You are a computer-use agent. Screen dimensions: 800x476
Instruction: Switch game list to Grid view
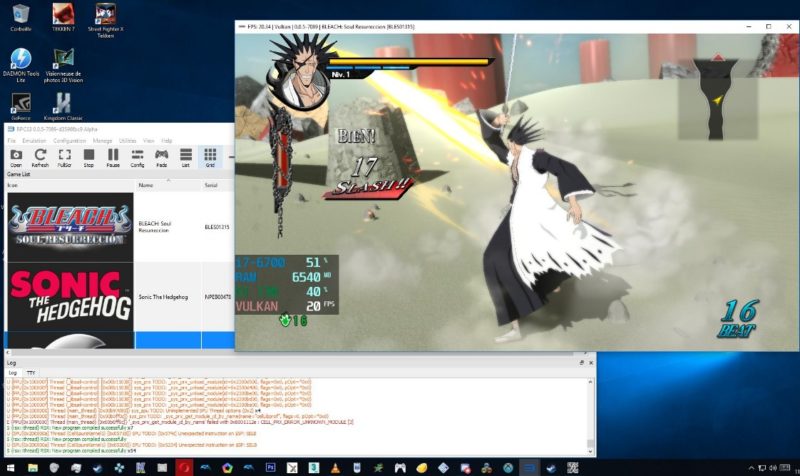(210, 158)
